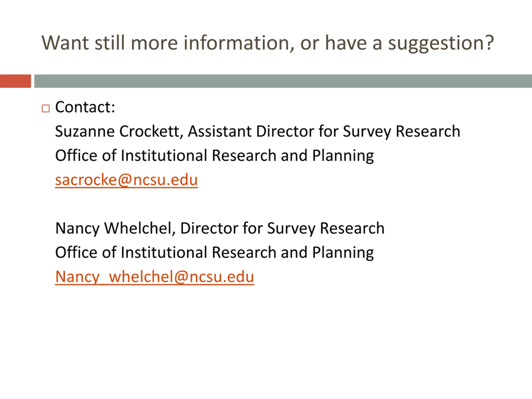Viewport: 532px width, 399px height.
Task: Click the word 'Contact:' label
Action: 85,107
